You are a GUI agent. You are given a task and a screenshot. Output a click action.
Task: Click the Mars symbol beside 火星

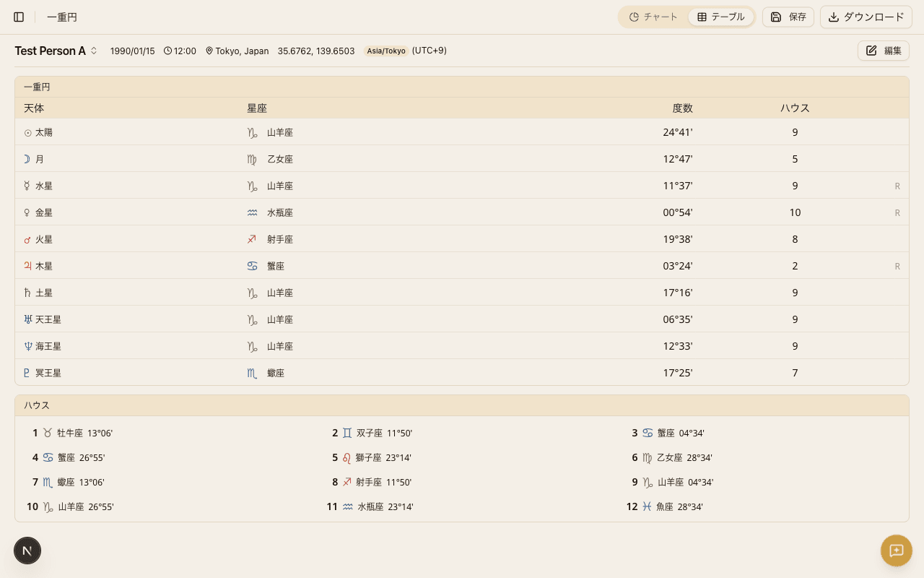pyautogui.click(x=28, y=240)
